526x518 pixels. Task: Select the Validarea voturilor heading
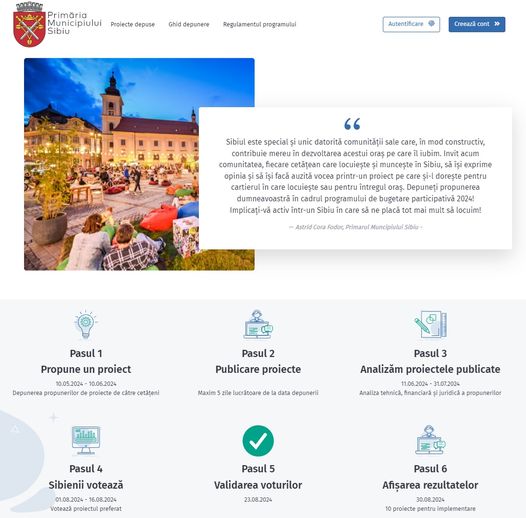[x=258, y=485]
